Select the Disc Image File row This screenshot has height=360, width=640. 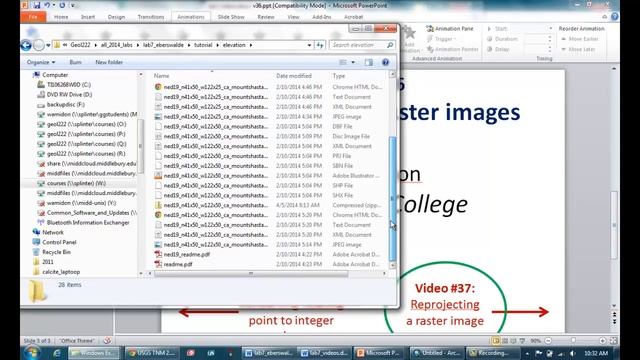pos(269,136)
